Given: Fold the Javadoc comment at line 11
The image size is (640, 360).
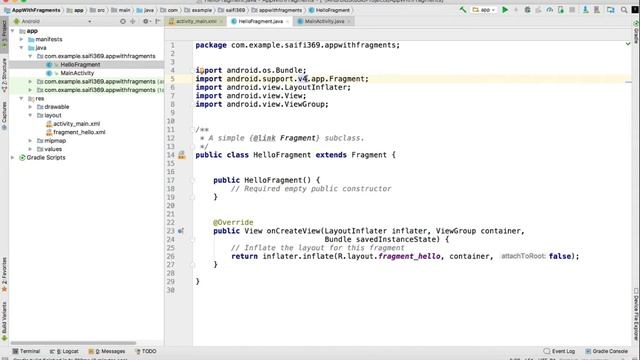Looking at the screenshot, I should tap(192, 130).
